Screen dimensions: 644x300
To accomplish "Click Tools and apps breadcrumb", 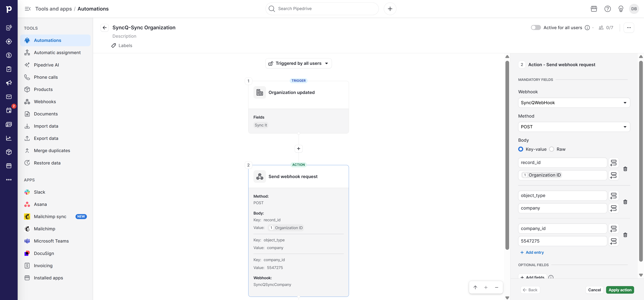I will point(54,9).
